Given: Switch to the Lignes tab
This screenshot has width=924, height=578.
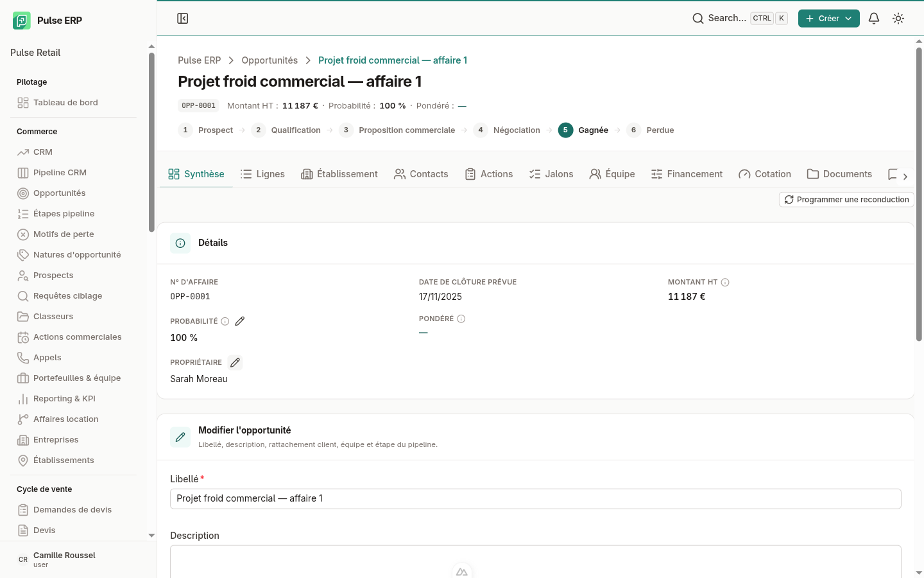Looking at the screenshot, I should pyautogui.click(x=262, y=174).
